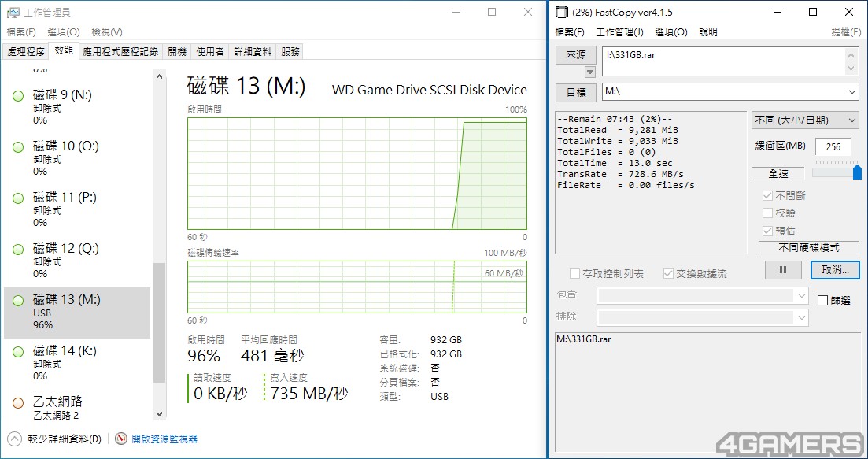Click the 735 MB/秒 write speed value
This screenshot has width=868, height=459.
coord(309,394)
